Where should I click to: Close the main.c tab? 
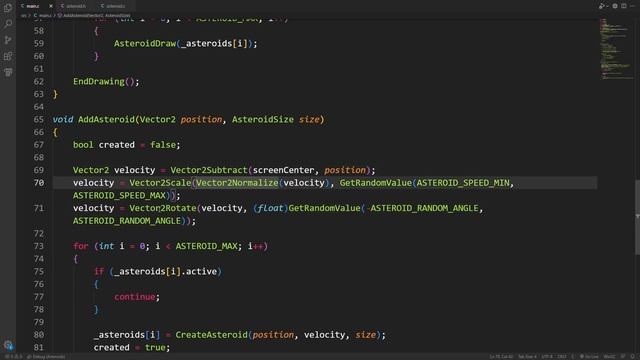[x=51, y=6]
